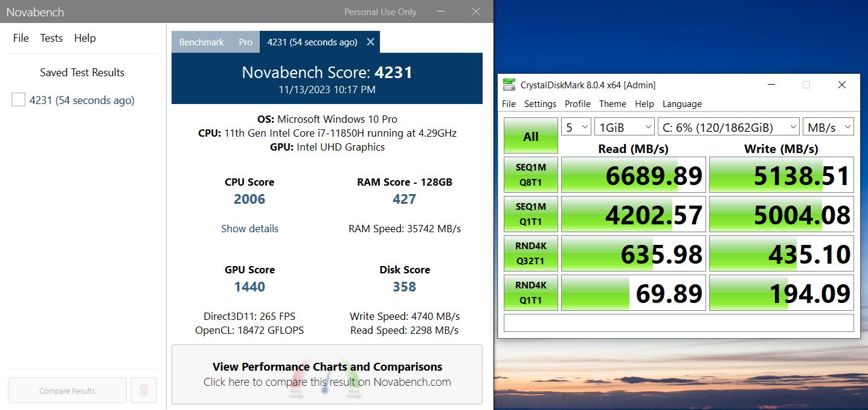Screen dimensions: 868x410
Task: Open the drive dropdown showing C: 6%
Action: click(728, 127)
